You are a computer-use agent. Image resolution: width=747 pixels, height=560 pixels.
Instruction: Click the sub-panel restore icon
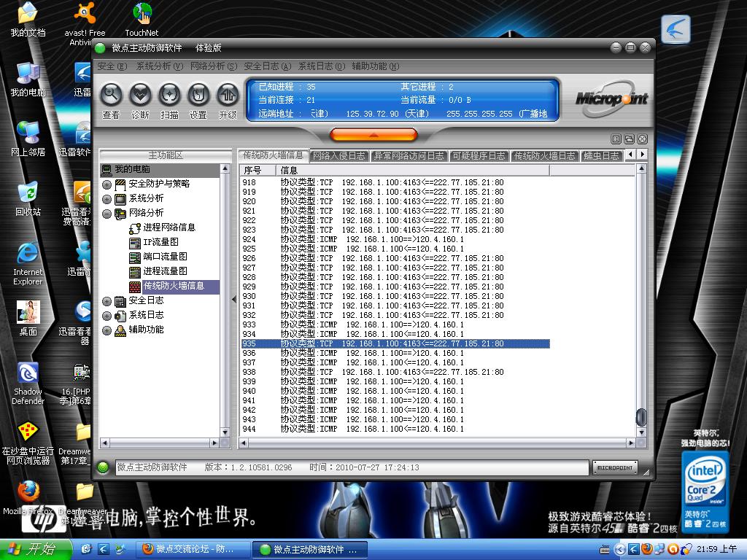click(x=629, y=139)
